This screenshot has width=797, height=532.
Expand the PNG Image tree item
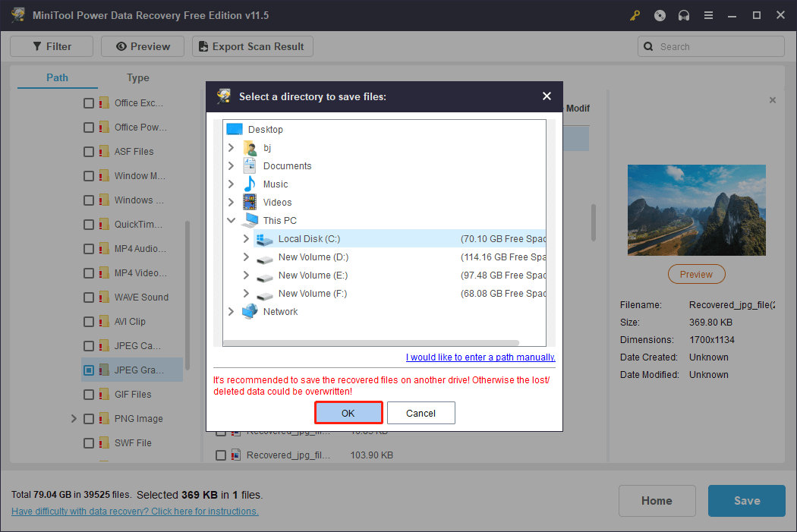(74, 419)
